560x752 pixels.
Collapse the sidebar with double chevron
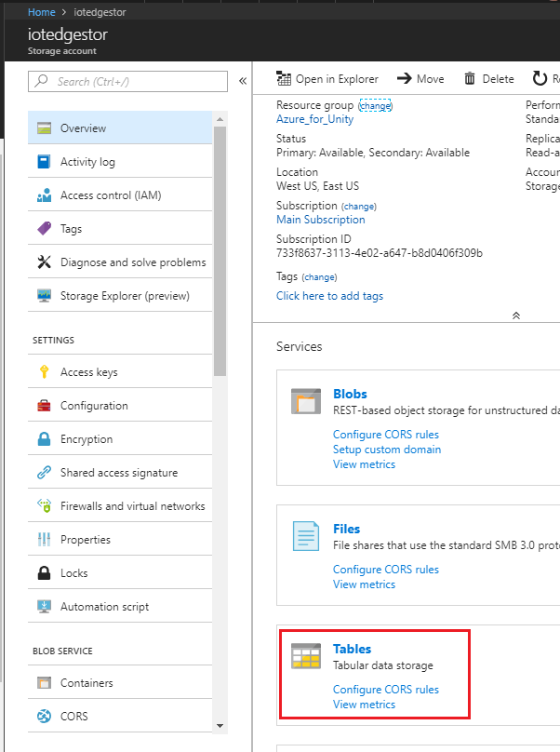(243, 81)
